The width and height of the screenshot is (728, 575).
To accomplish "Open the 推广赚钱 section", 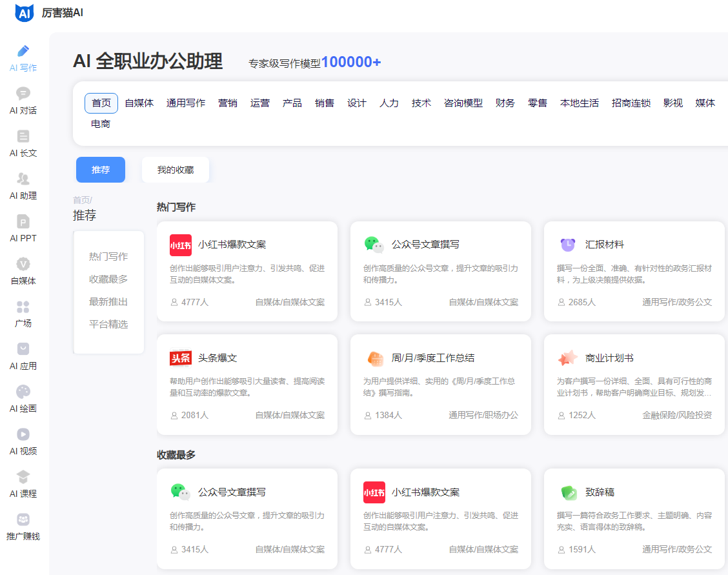I will pos(23,528).
